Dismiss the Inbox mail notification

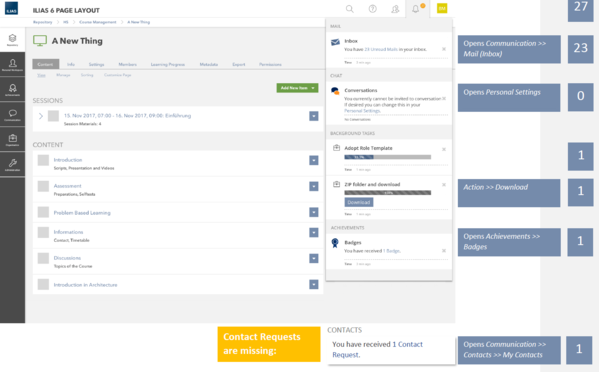444,49
